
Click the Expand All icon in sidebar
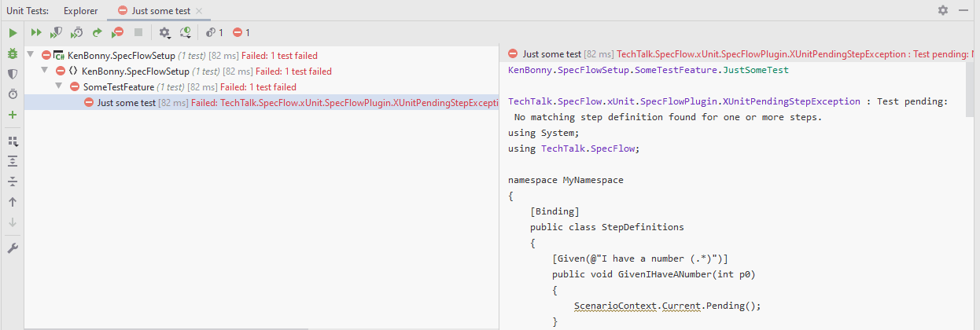point(13,161)
